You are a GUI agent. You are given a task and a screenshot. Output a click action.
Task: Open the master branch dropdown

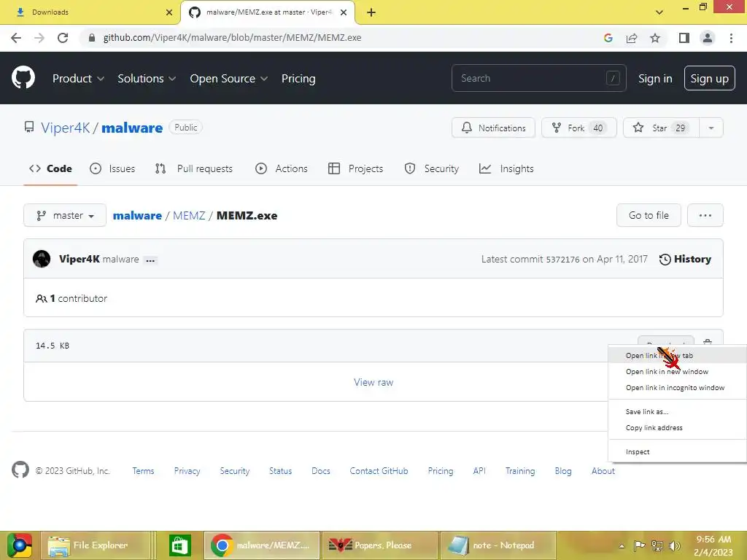coord(65,215)
